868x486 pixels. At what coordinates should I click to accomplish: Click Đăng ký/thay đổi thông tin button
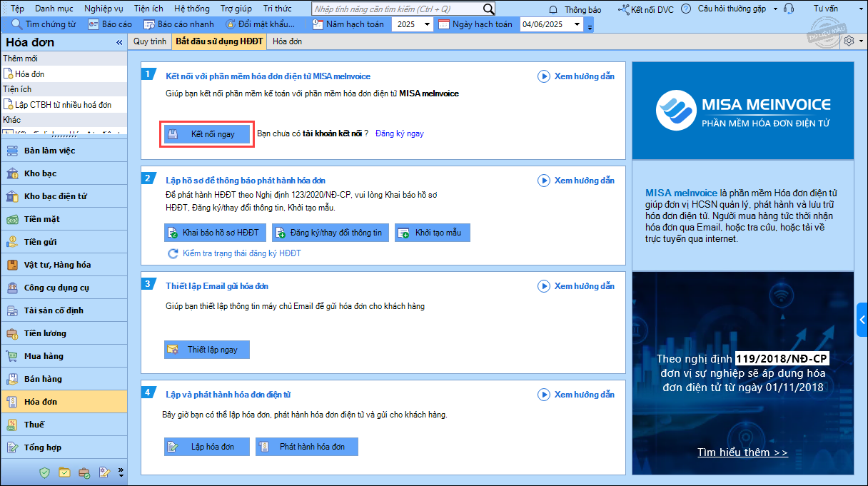[x=330, y=233]
